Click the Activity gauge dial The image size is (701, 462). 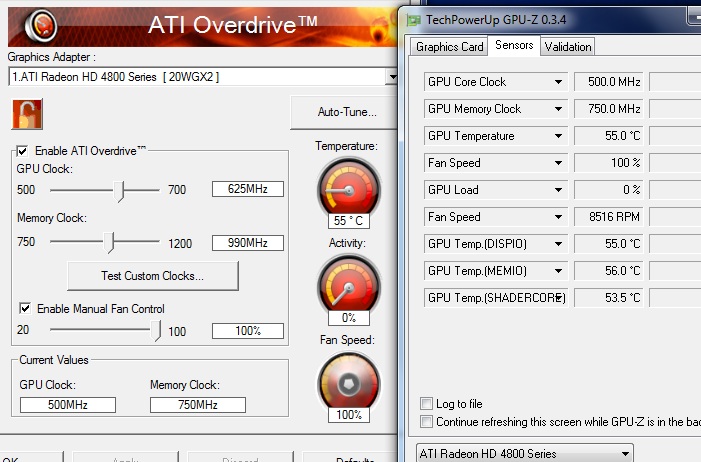349,284
